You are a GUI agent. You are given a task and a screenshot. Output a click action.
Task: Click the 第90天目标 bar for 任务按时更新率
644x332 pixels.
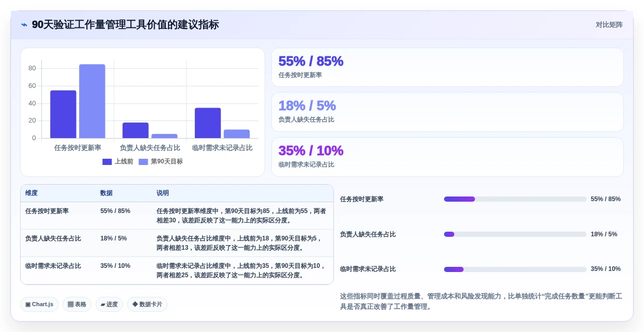pyautogui.click(x=92, y=101)
